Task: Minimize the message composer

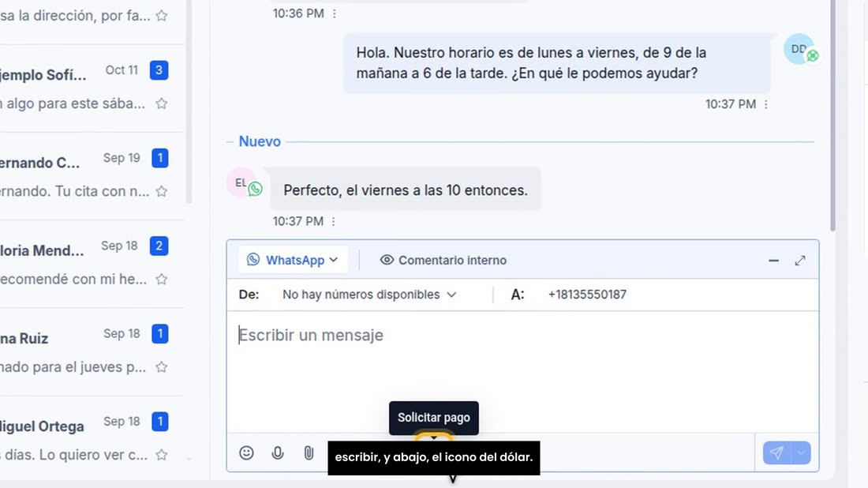Action: (773, 261)
